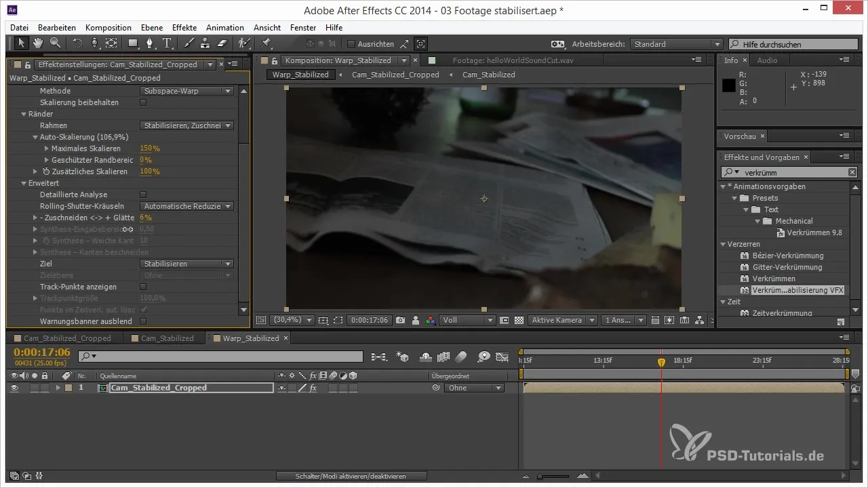The image size is (868, 488).
Task: Collapse the Erweitert section
Action: (x=24, y=183)
